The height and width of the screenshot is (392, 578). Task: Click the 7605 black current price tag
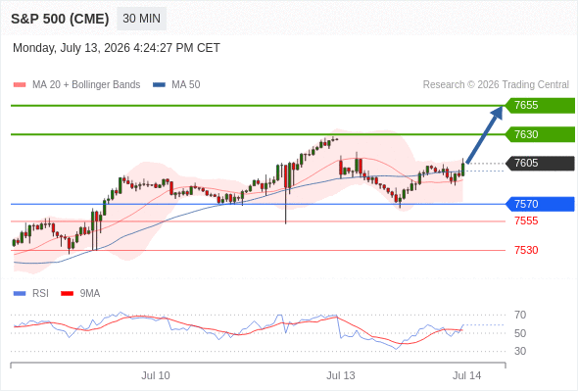click(x=540, y=163)
